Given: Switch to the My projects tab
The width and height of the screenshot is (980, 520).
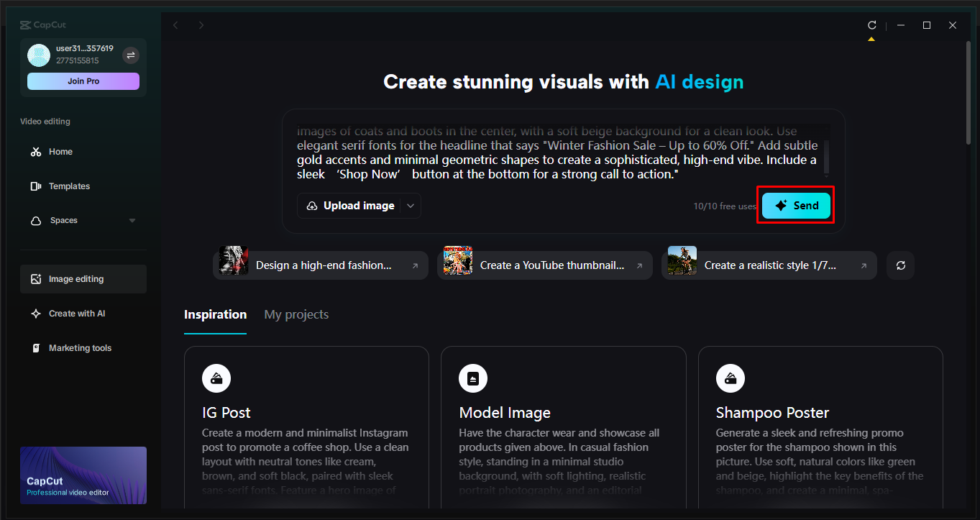Looking at the screenshot, I should tap(296, 314).
